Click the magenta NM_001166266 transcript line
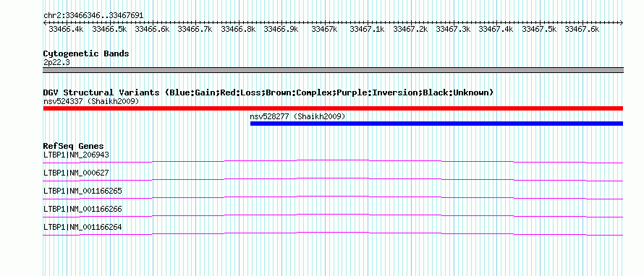This screenshot has height=276, width=644. point(333,214)
